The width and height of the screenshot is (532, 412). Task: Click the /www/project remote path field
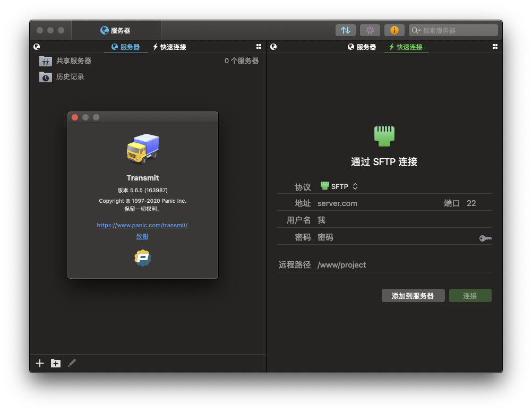click(x=404, y=265)
